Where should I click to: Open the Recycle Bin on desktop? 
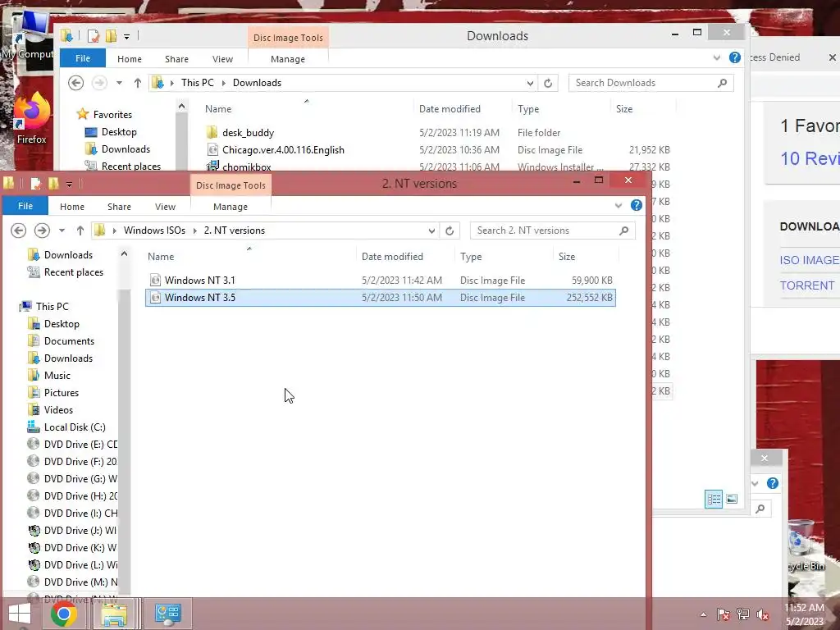(x=806, y=546)
